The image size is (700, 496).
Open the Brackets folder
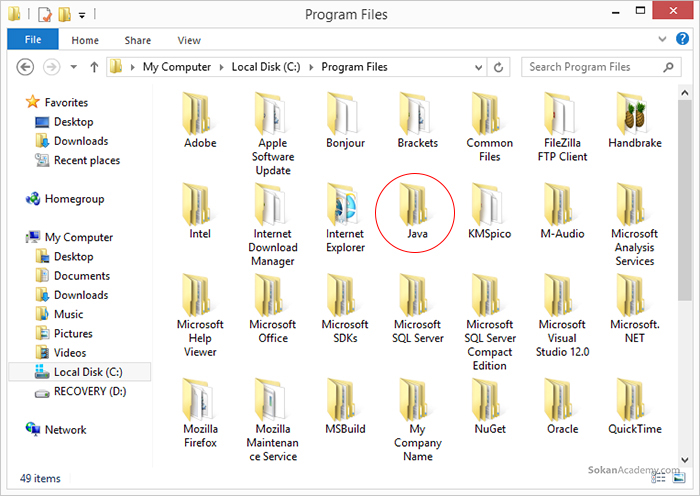[x=417, y=121]
